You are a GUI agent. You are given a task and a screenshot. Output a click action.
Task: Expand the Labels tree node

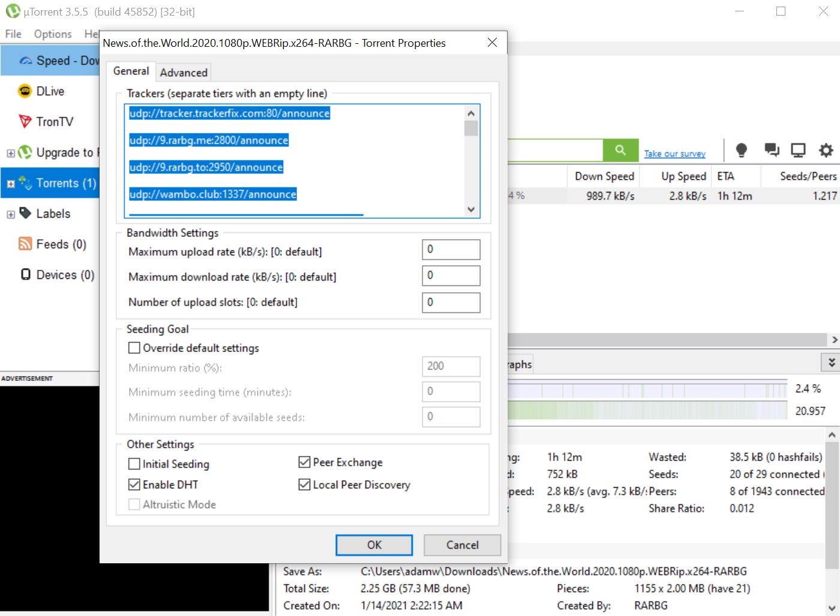[10, 214]
